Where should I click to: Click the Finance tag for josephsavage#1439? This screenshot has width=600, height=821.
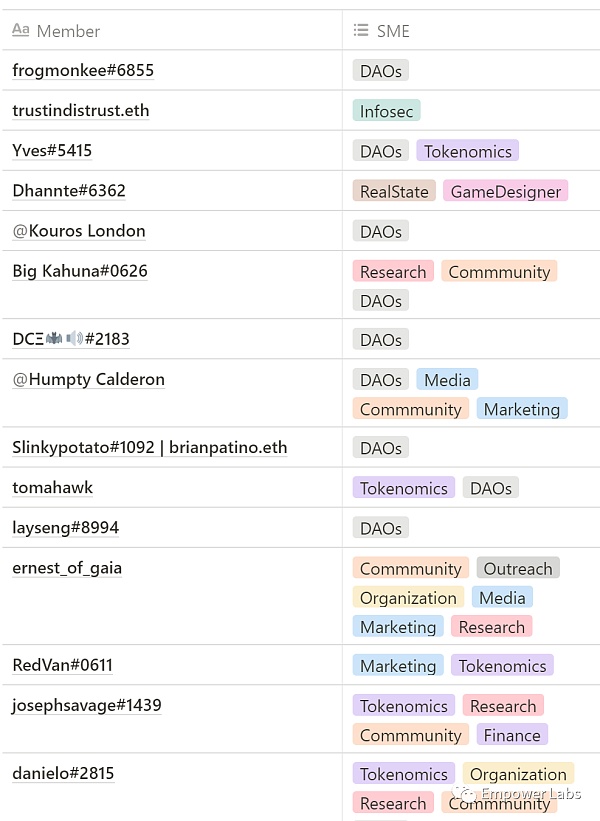point(512,734)
